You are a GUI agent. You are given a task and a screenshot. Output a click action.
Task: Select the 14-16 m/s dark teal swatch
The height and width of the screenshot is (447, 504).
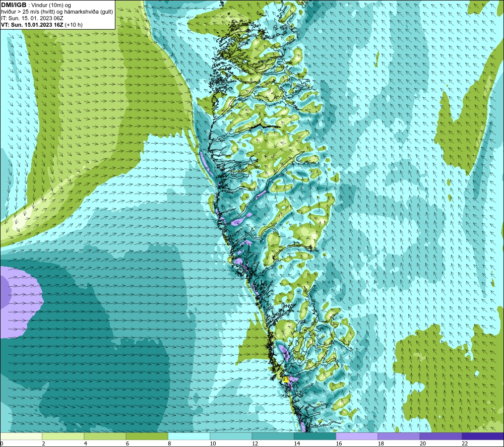[x=315, y=436]
